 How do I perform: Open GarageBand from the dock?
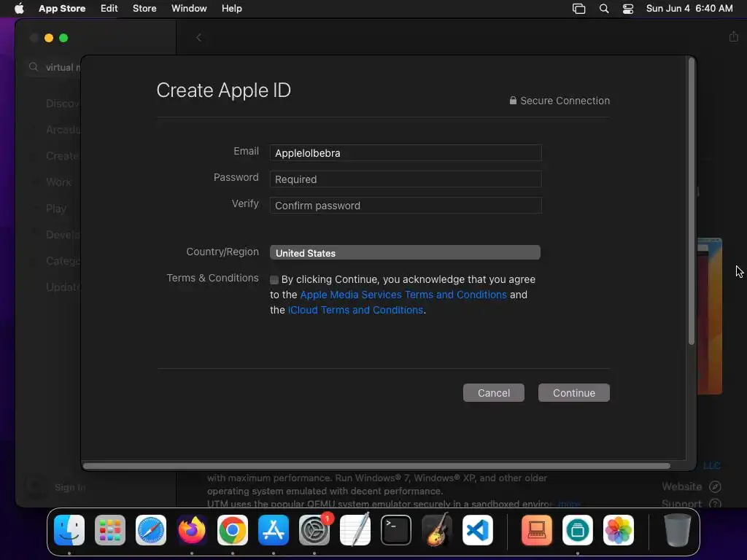click(437, 530)
